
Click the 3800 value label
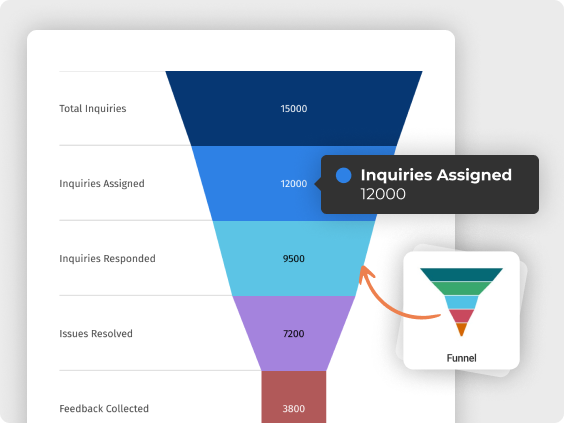point(294,409)
